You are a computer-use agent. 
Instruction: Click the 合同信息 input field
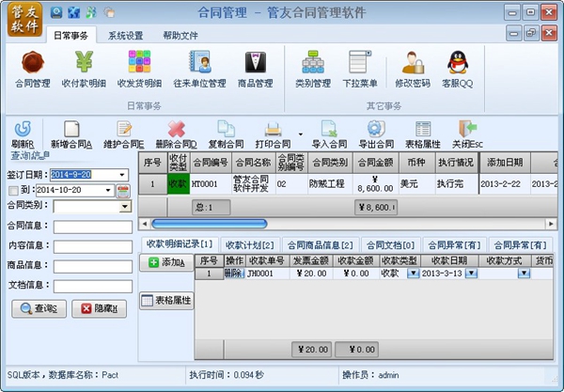click(x=93, y=227)
